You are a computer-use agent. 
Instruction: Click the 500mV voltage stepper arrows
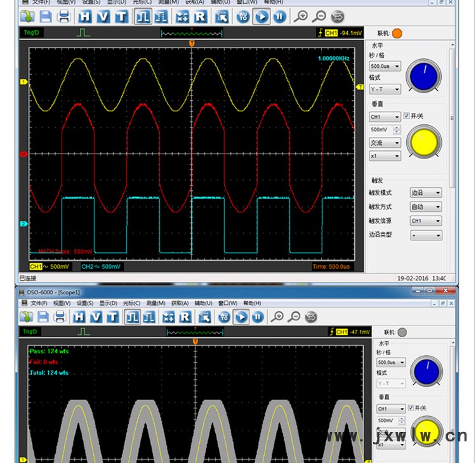tap(397, 130)
